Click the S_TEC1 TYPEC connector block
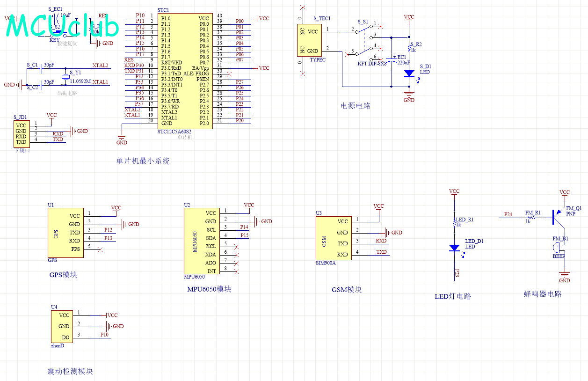The height and width of the screenshot is (381, 588). tap(308, 41)
